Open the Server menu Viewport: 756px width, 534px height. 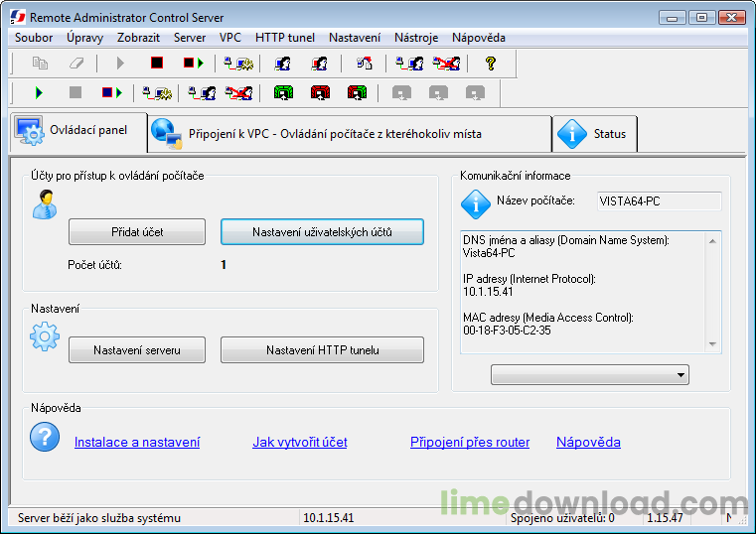pos(190,38)
